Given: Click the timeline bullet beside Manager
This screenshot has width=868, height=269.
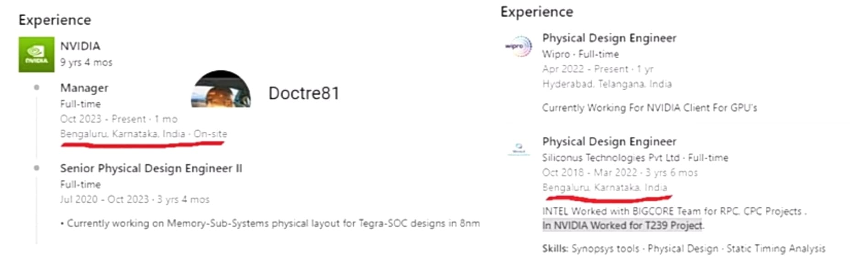Looking at the screenshot, I should point(37,87).
